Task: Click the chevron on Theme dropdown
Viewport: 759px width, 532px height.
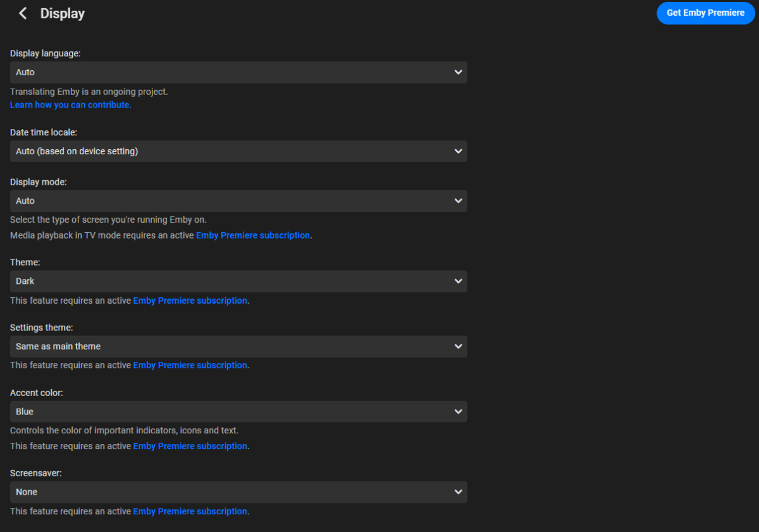Action: [458, 281]
